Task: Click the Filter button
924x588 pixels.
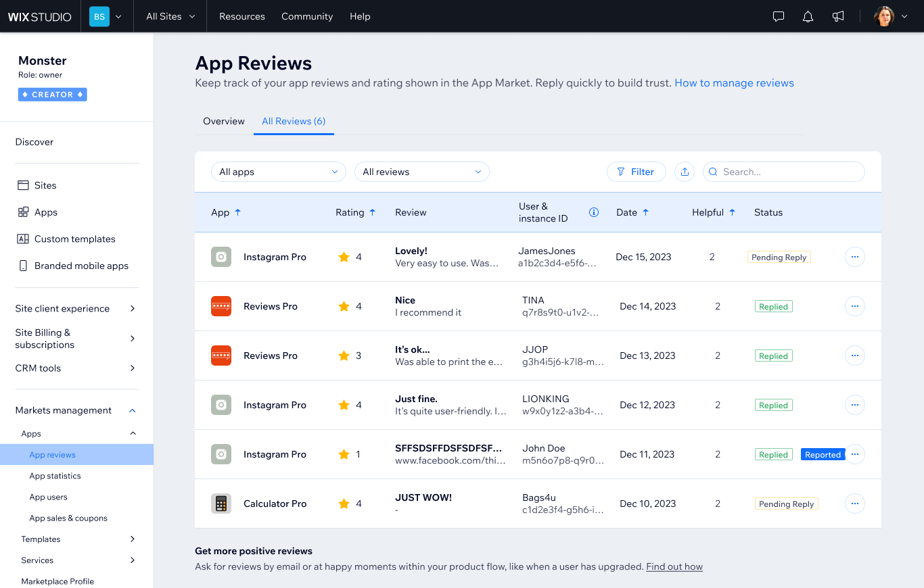Action: [x=636, y=172]
